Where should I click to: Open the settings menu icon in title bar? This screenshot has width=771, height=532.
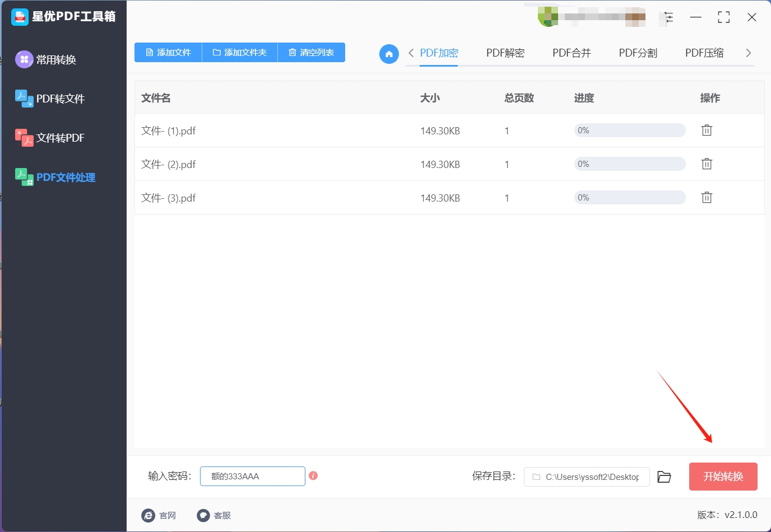(668, 17)
